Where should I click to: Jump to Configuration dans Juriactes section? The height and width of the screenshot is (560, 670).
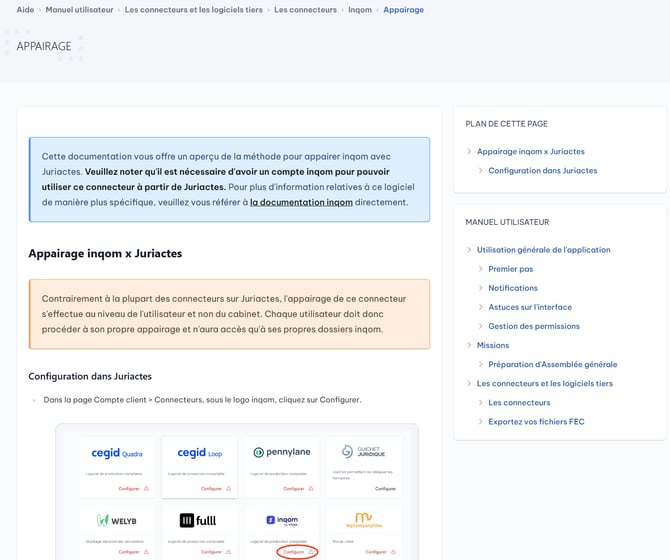542,171
